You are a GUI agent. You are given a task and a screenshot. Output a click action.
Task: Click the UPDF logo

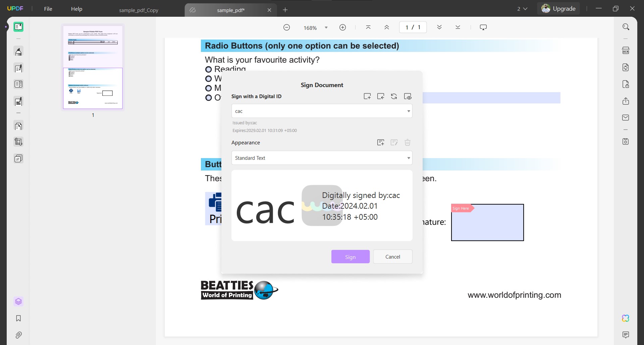tap(15, 8)
